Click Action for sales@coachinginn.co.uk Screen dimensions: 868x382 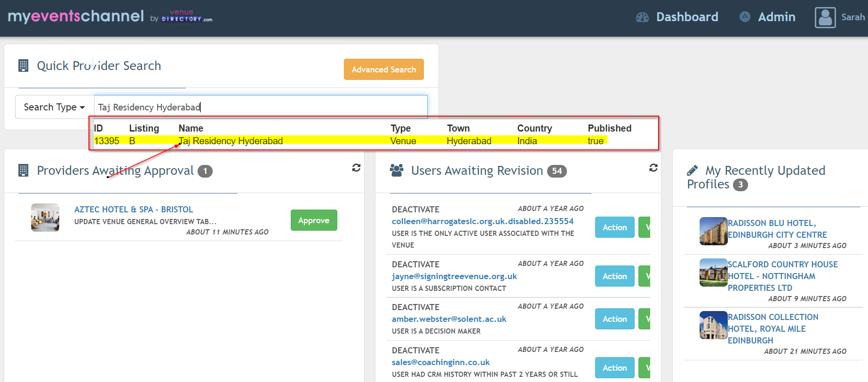click(614, 368)
